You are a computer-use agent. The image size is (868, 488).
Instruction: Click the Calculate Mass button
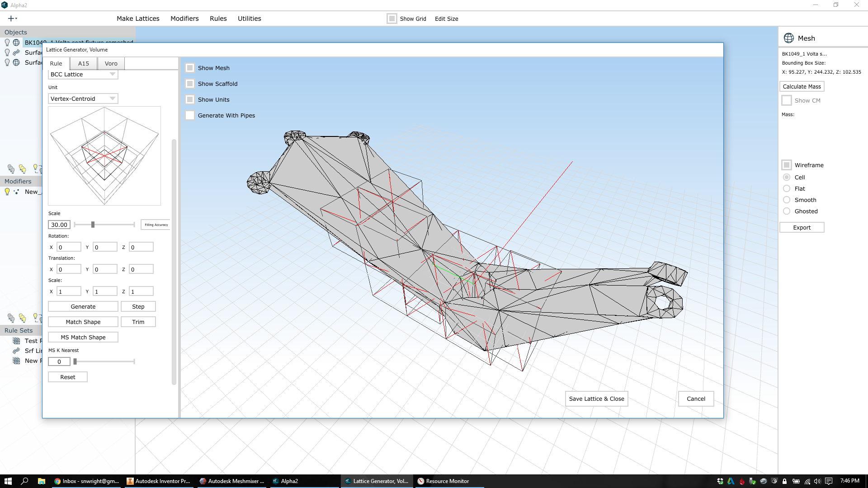(x=802, y=86)
